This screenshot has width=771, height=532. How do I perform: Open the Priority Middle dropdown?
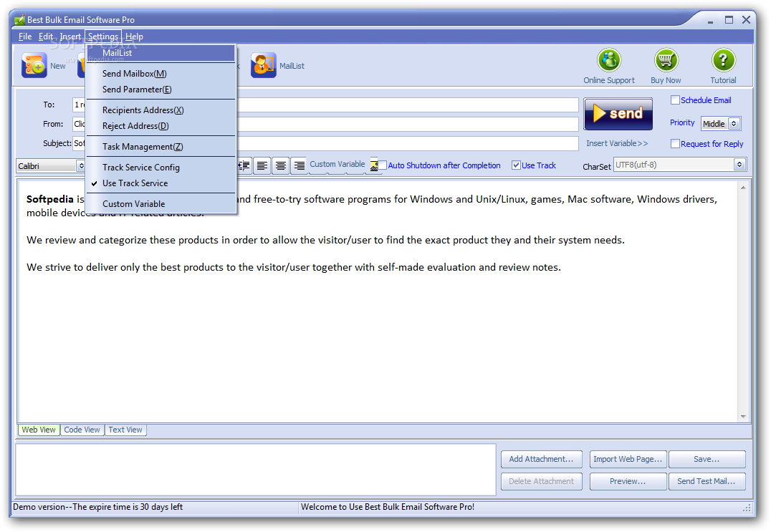721,124
